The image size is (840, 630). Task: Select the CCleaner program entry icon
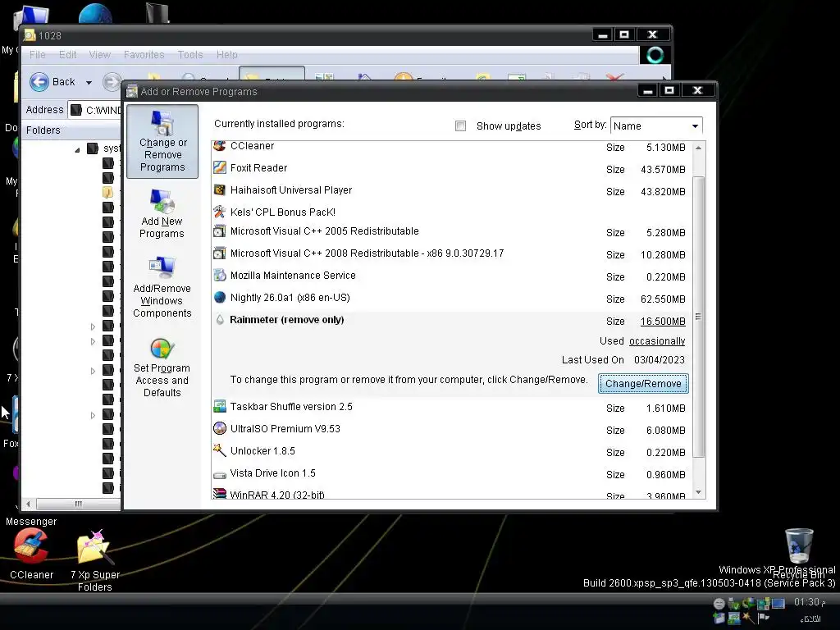click(x=220, y=146)
